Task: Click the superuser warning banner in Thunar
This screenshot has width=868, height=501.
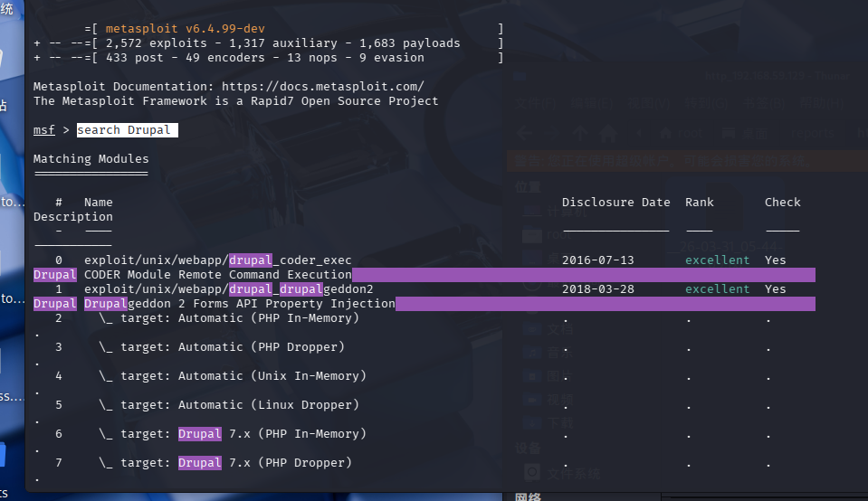Action: 688,162
